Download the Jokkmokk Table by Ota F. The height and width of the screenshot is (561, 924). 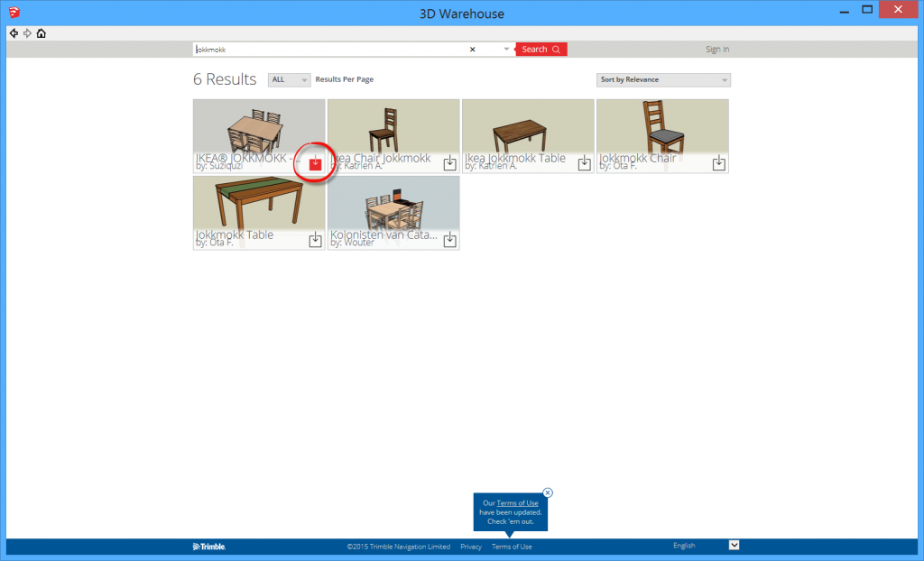[314, 239]
